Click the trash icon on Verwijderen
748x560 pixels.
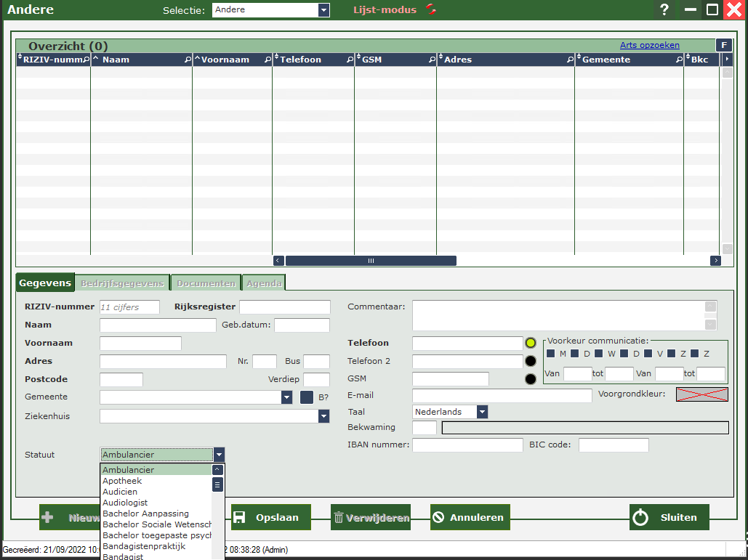[x=339, y=518]
